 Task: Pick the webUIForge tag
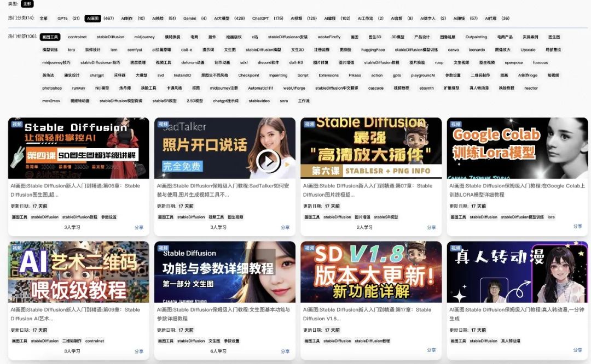pos(294,88)
